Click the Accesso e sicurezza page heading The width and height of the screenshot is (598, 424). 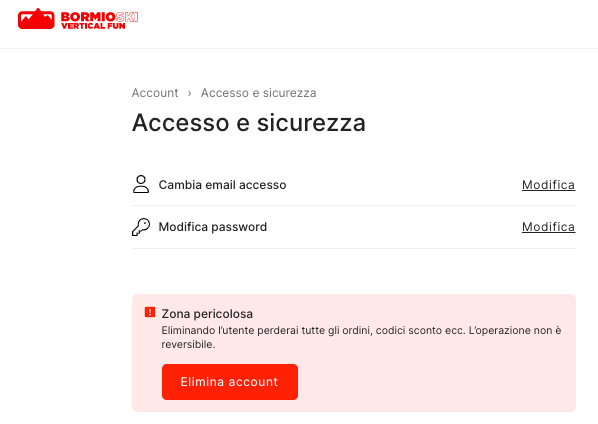click(x=249, y=123)
